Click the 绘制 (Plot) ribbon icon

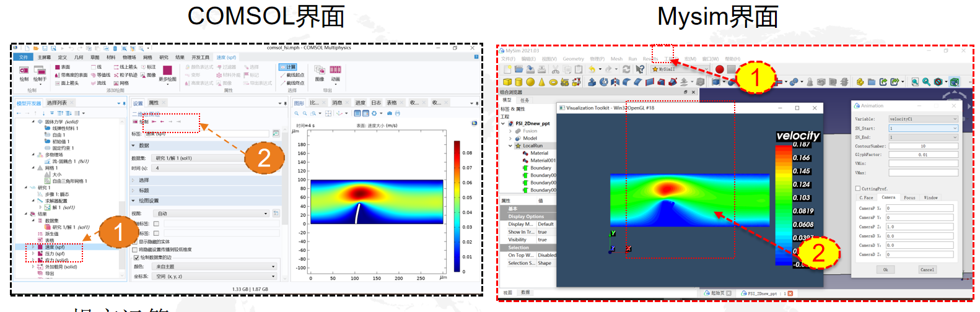tap(24, 72)
